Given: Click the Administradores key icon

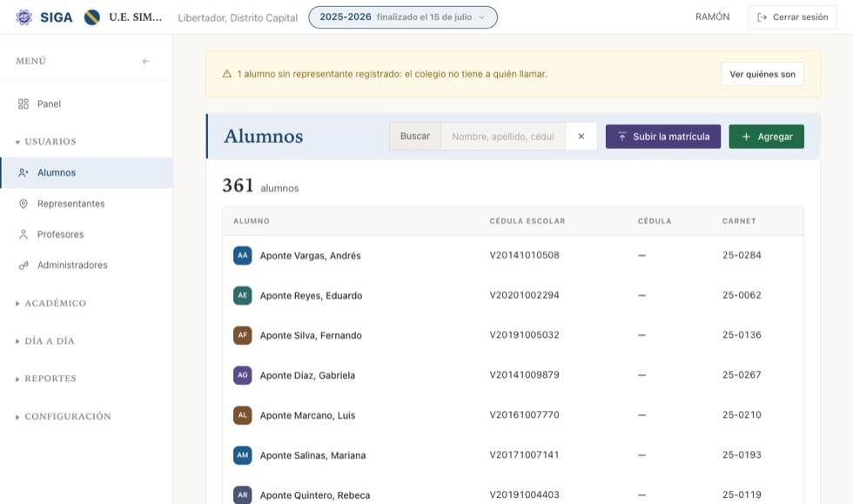Looking at the screenshot, I should 24,265.
